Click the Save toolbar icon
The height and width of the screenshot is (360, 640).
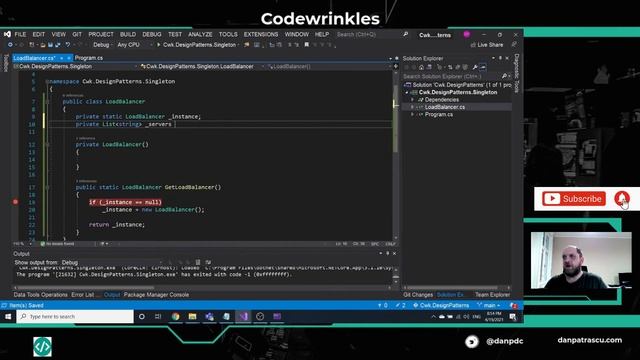point(50,45)
